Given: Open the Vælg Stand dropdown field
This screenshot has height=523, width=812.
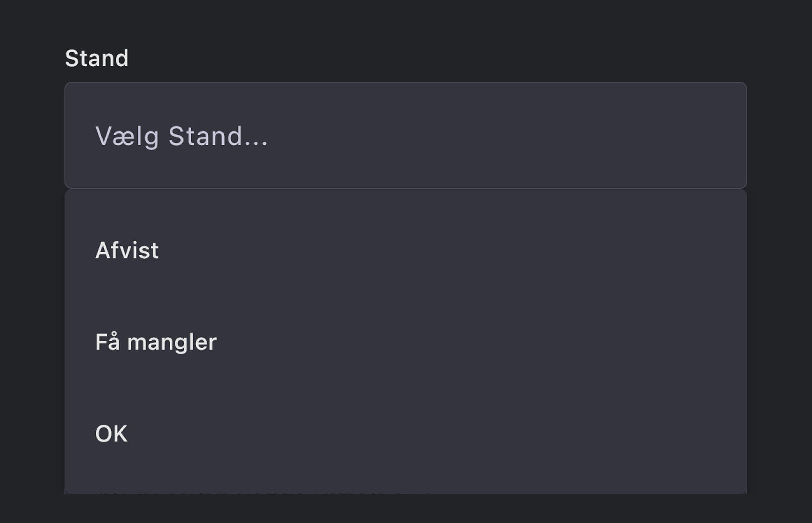Looking at the screenshot, I should tap(405, 135).
